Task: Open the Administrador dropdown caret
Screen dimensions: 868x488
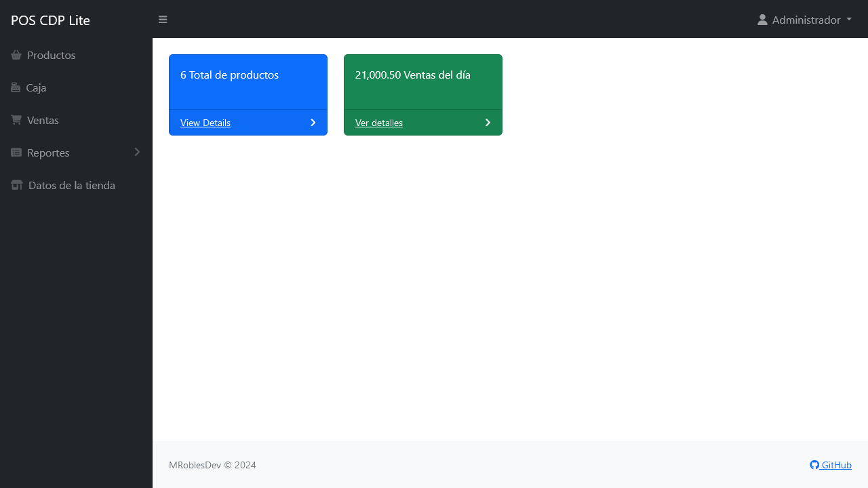Action: pos(849,20)
